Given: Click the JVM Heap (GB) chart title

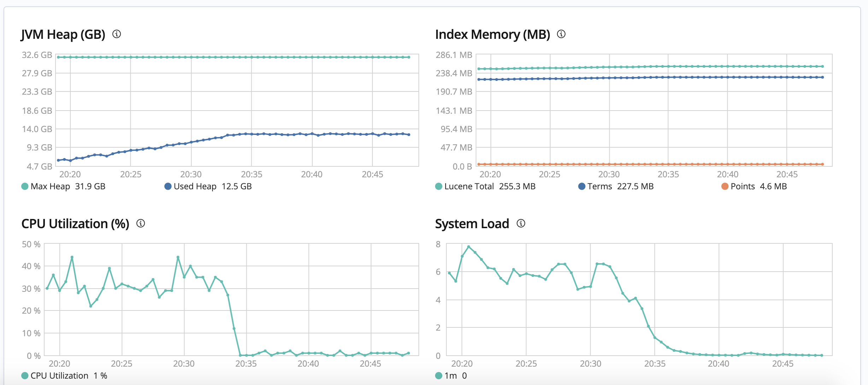Looking at the screenshot, I should (63, 35).
